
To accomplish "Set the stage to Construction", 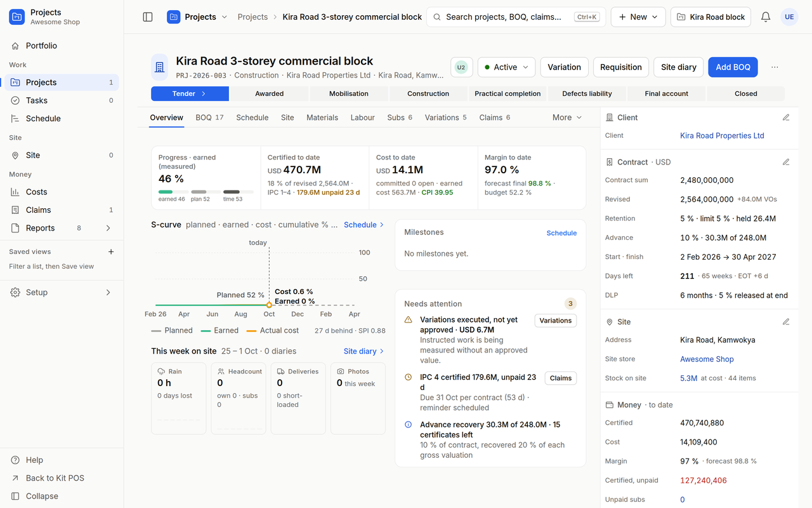I will tap(428, 94).
